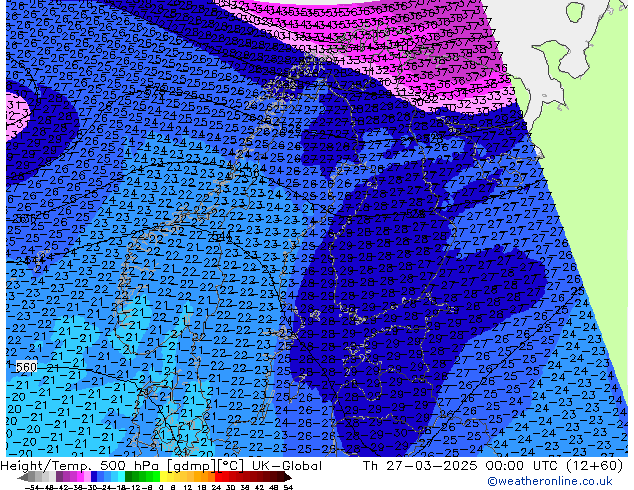The image size is (634, 490).
Task: Click the dark maroon right arrow end of the legend
Action: tap(288, 478)
